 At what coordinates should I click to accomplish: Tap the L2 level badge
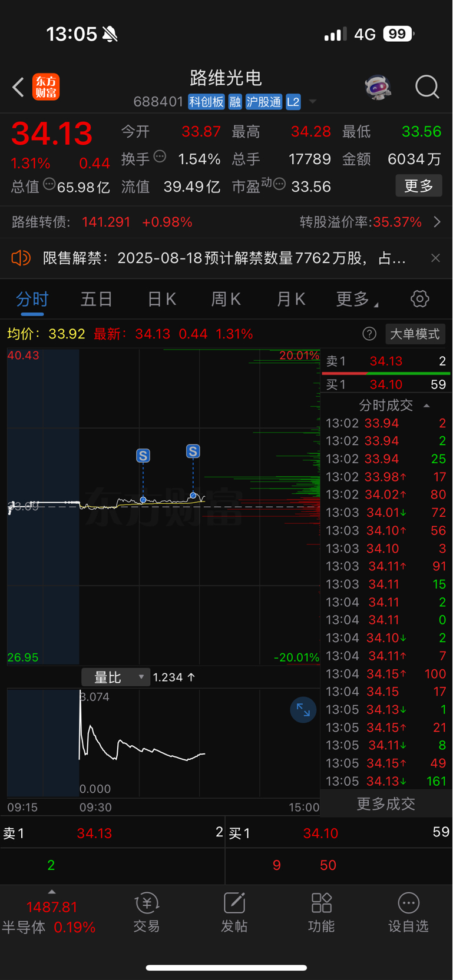(x=293, y=102)
